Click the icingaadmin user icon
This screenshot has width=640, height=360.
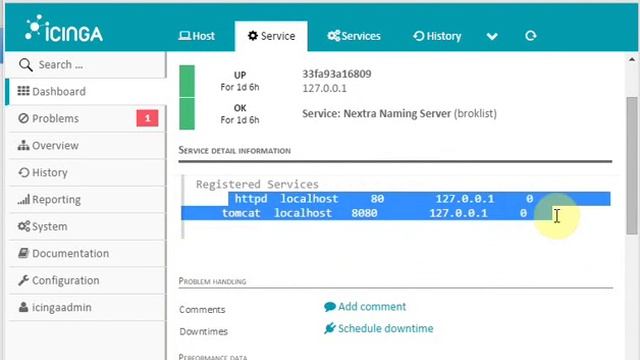pyautogui.click(x=23, y=307)
